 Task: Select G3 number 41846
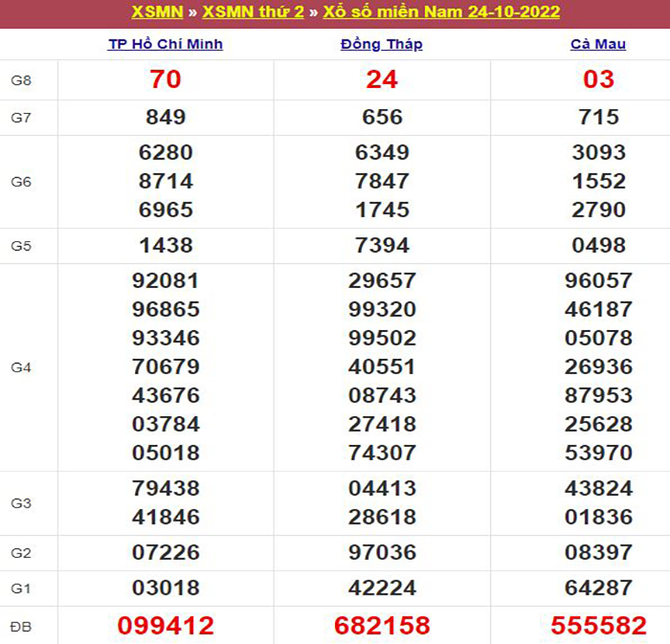pyautogui.click(x=166, y=517)
